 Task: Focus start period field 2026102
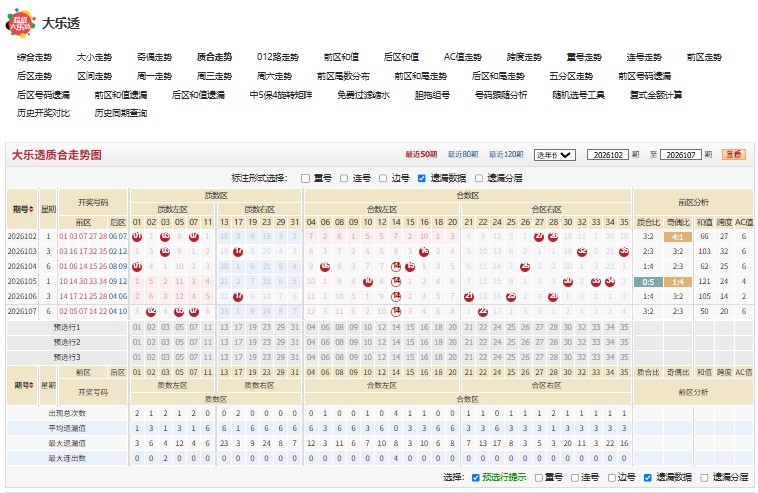(608, 155)
